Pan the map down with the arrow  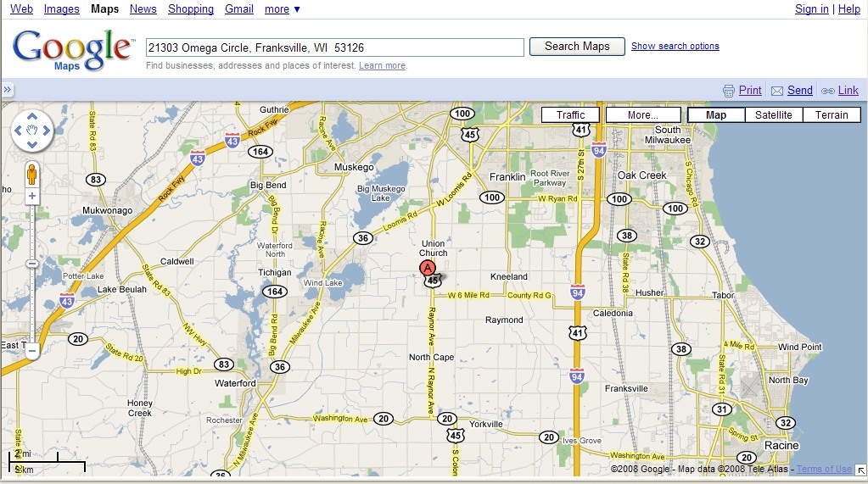(32, 144)
